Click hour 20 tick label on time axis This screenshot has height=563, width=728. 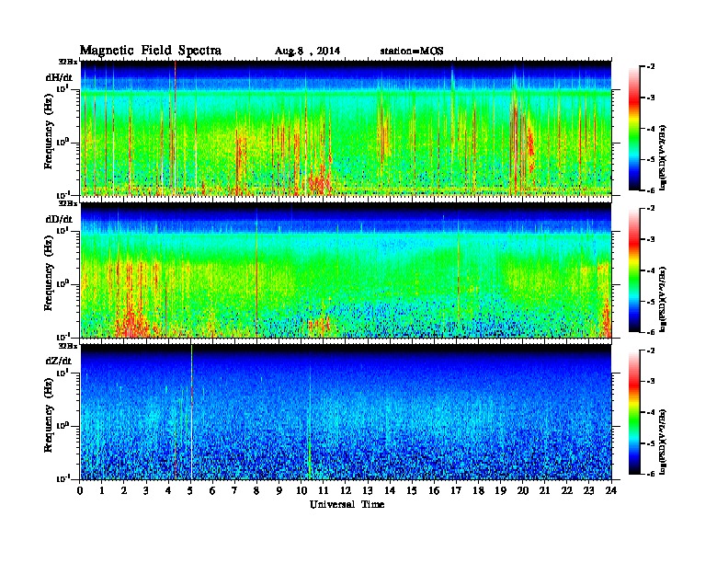[523, 491]
